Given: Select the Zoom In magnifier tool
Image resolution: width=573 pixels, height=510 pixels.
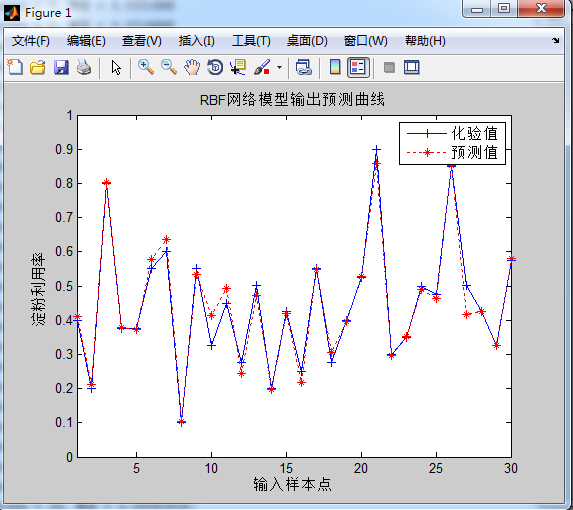Looking at the screenshot, I should [x=146, y=67].
